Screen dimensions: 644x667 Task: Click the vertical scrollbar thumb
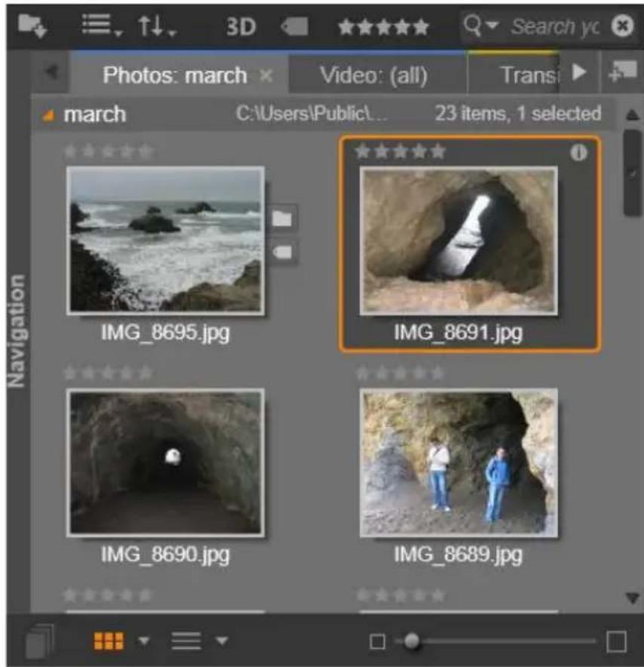coord(632,173)
